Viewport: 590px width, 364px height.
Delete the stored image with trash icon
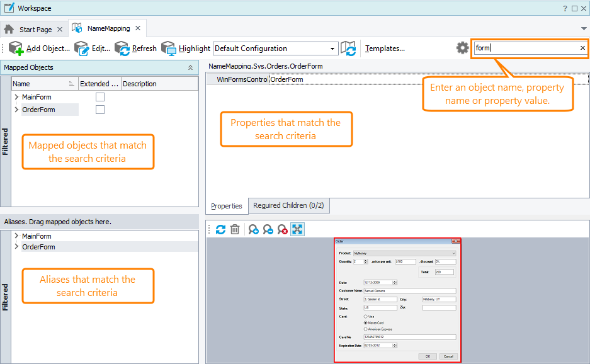[235, 230]
